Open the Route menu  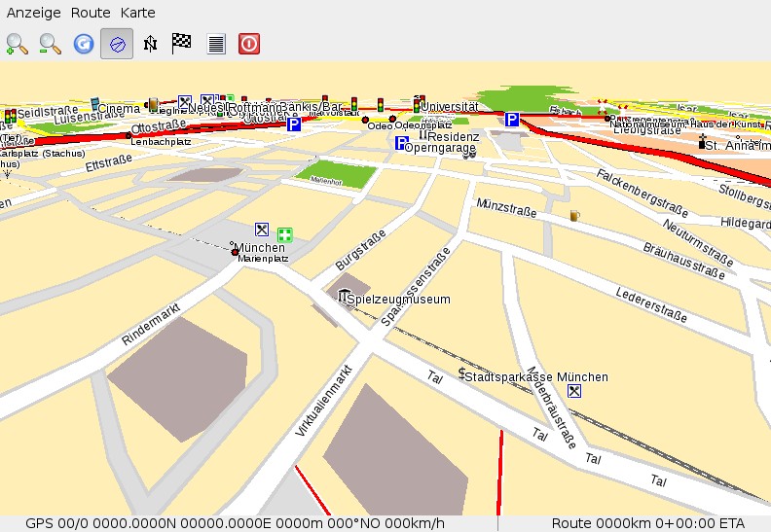click(x=91, y=14)
